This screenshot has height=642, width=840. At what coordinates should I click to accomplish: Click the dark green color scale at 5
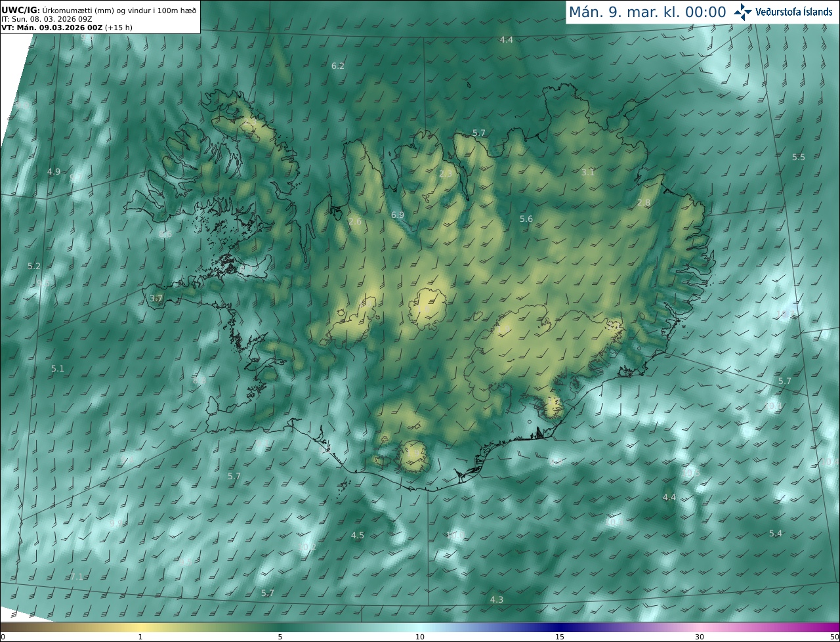(x=280, y=627)
